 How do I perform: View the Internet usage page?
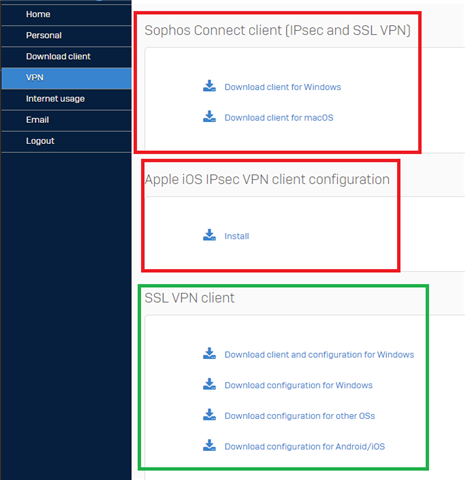[66, 99]
